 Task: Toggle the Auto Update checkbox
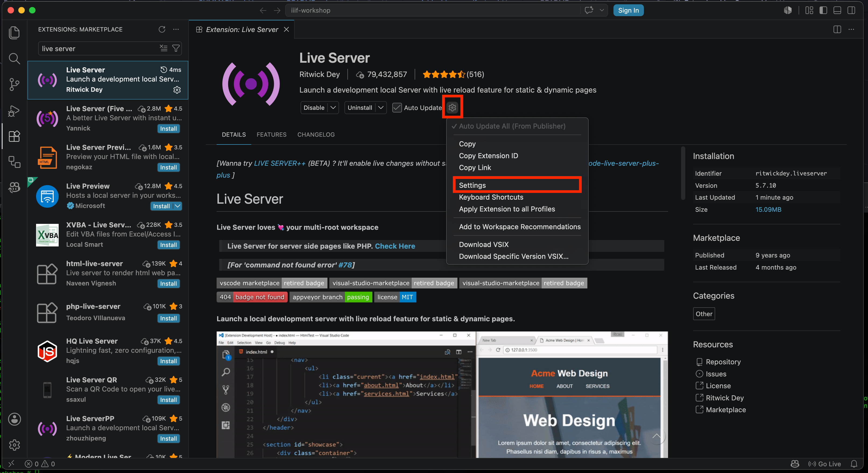[x=397, y=107]
